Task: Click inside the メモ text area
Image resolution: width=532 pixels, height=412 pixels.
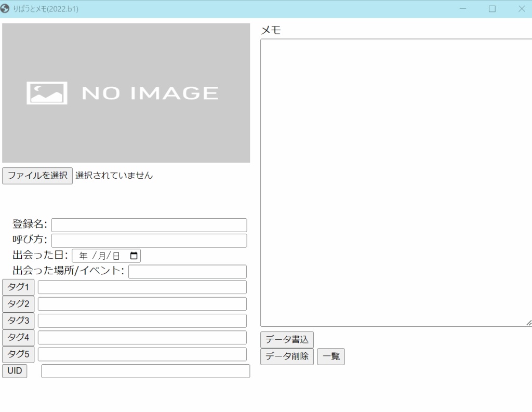Action: pyautogui.click(x=396, y=182)
